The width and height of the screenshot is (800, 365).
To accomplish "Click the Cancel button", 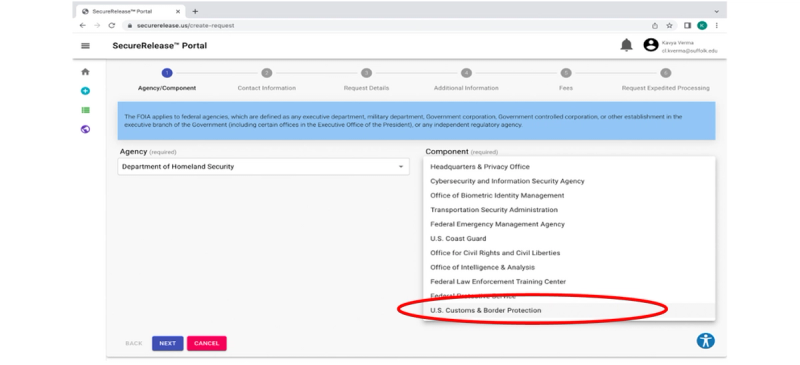I will pyautogui.click(x=207, y=344).
